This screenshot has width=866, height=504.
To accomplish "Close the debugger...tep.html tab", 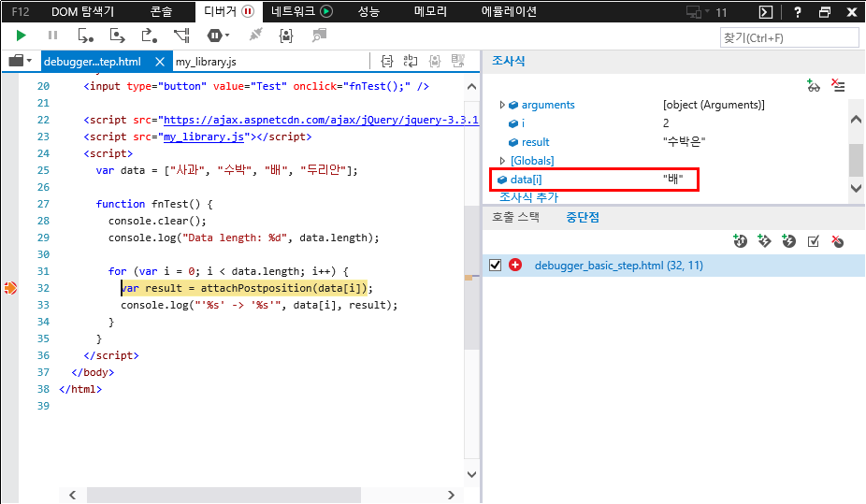I will [160, 62].
